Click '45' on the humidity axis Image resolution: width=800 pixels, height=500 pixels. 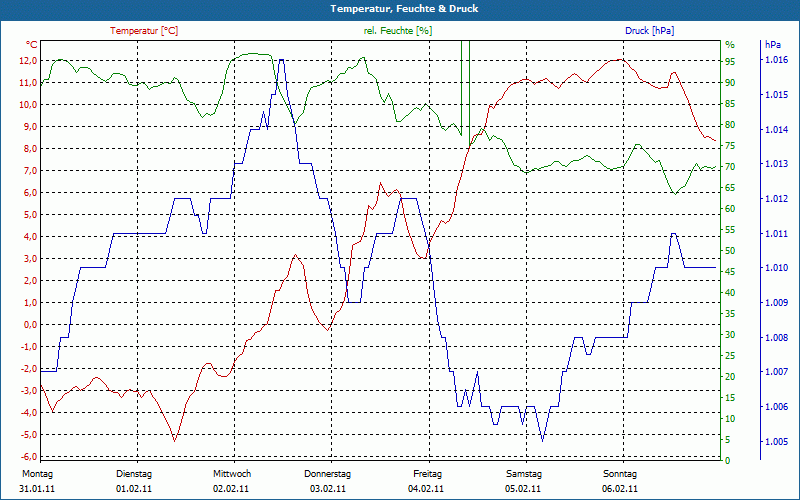(x=730, y=271)
